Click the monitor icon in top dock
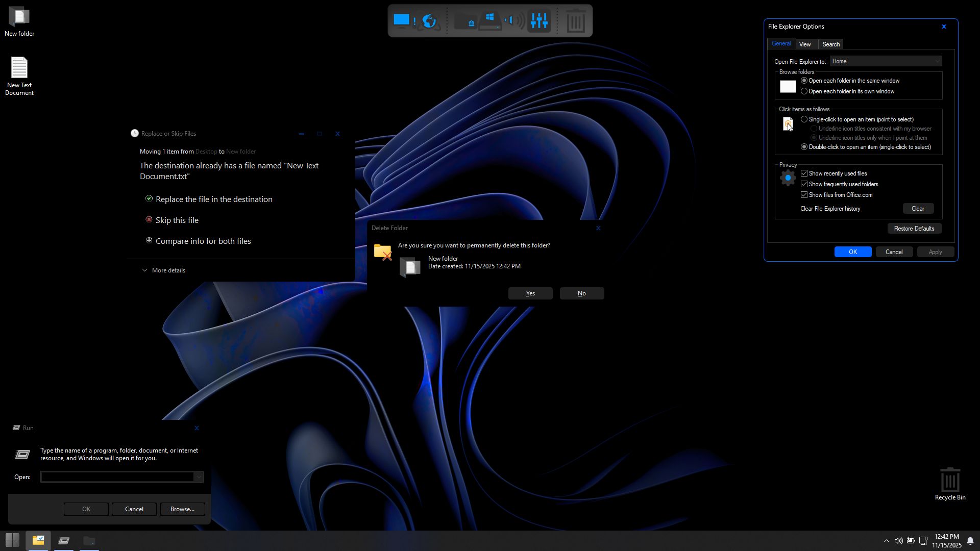980x551 pixels. pos(402,20)
